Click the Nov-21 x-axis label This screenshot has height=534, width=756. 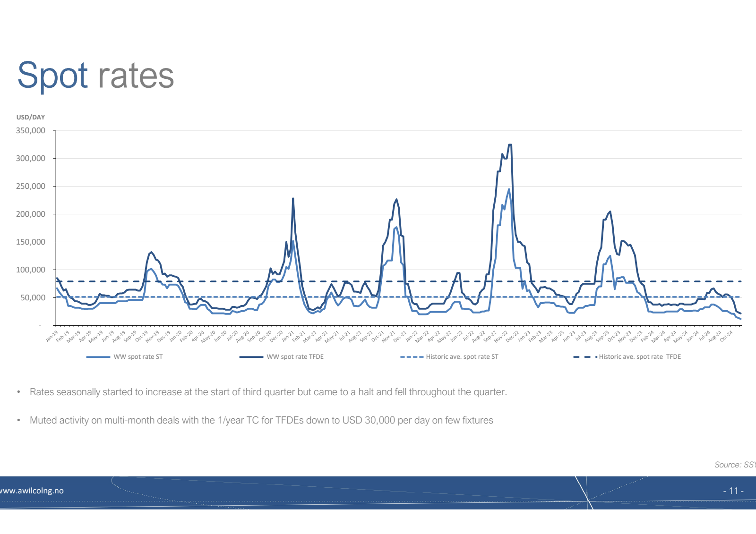click(388, 336)
